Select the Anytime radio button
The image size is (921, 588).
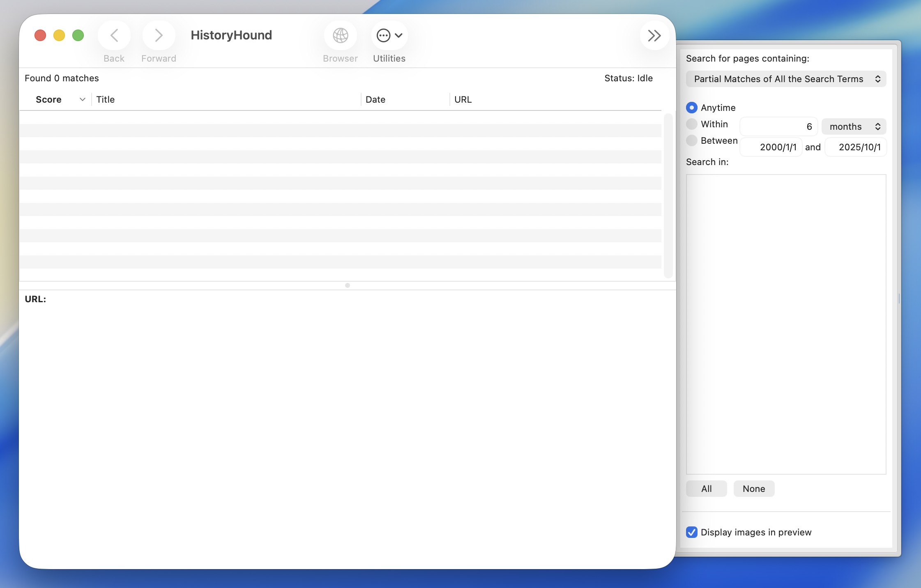click(692, 108)
